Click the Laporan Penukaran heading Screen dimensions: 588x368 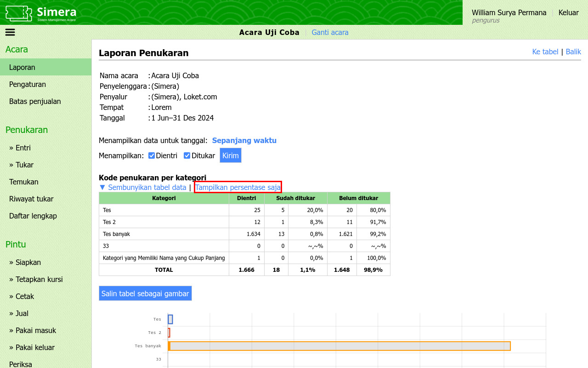point(144,53)
